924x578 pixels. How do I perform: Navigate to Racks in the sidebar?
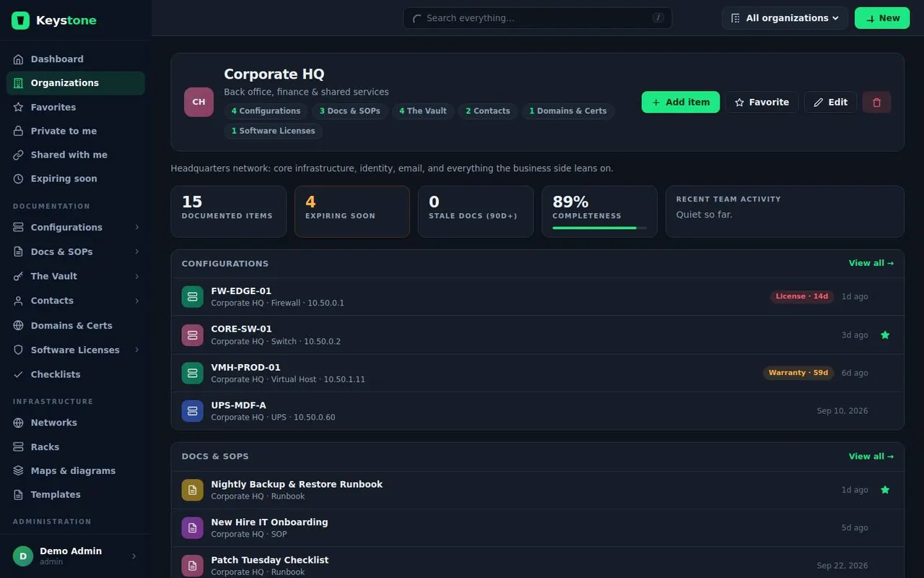[76, 447]
